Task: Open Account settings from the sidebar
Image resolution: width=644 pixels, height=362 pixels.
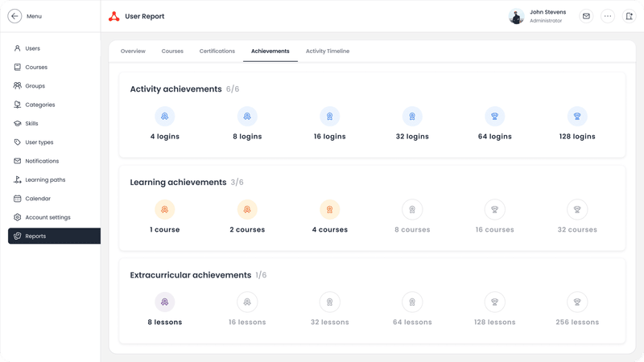Action: coord(47,217)
